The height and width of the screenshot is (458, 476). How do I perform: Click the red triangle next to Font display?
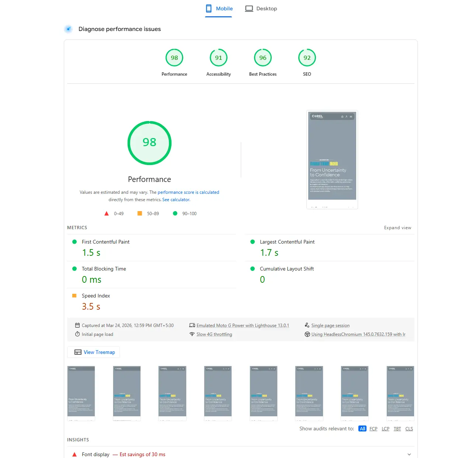point(74,454)
